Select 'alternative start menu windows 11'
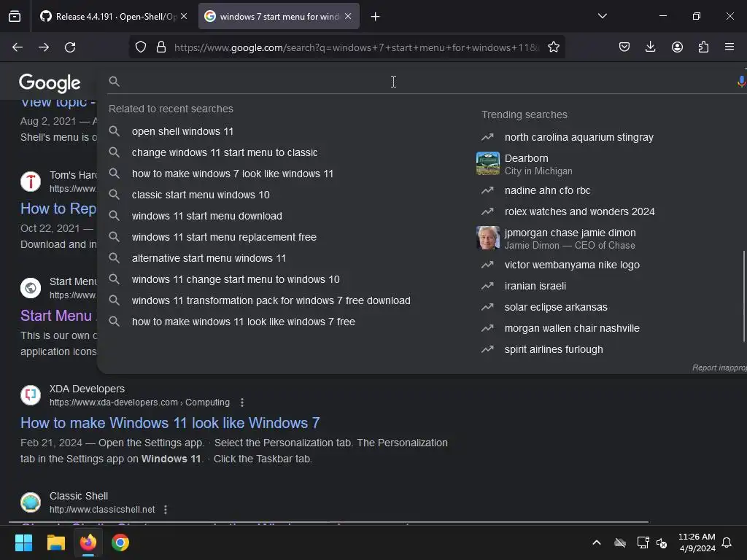Viewport: 747px width, 560px height. coord(209,258)
